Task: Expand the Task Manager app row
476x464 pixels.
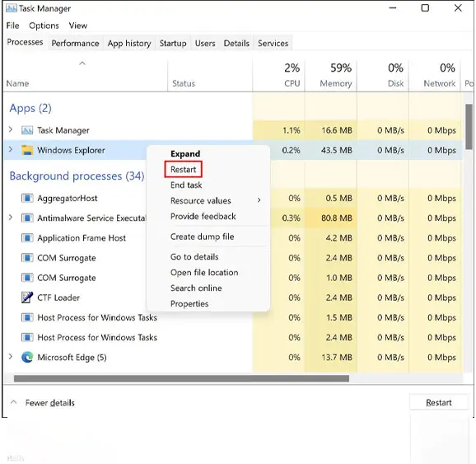Action: (11, 129)
